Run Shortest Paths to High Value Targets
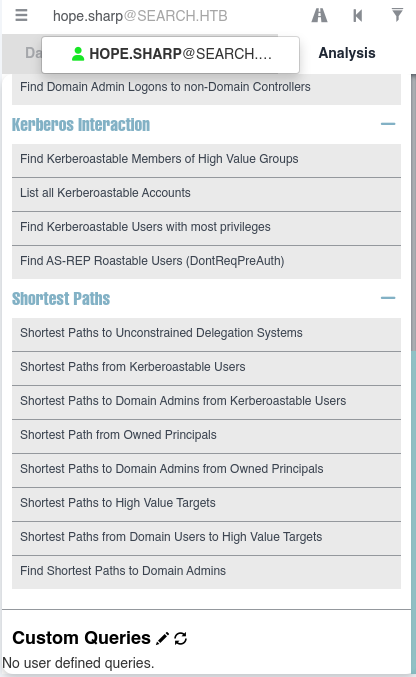The image size is (416, 677). [x=206, y=504]
